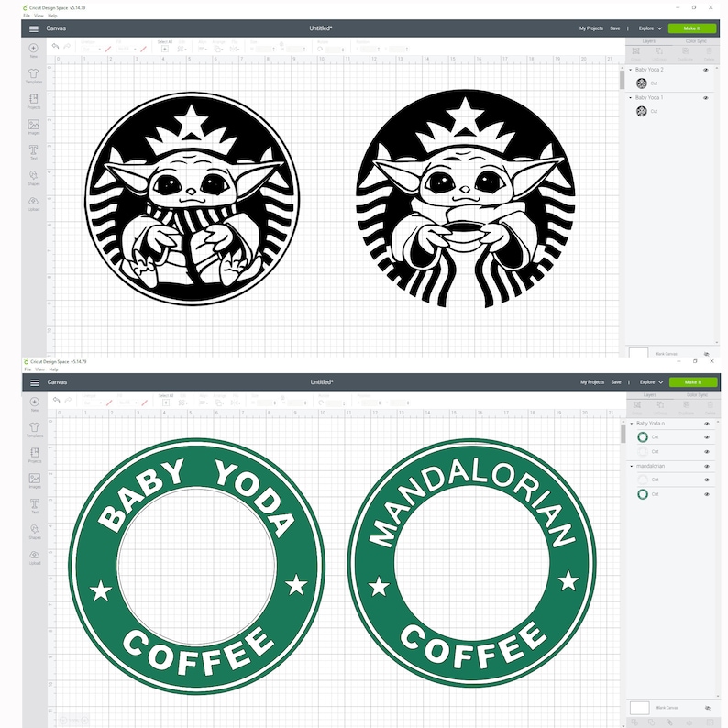The width and height of the screenshot is (728, 728).
Task: Hide green Cut layer under mandalorian
Action: click(x=707, y=494)
